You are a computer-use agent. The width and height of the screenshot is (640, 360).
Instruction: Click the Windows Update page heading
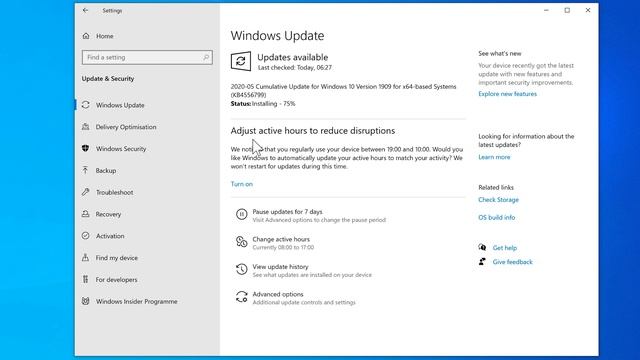277,36
